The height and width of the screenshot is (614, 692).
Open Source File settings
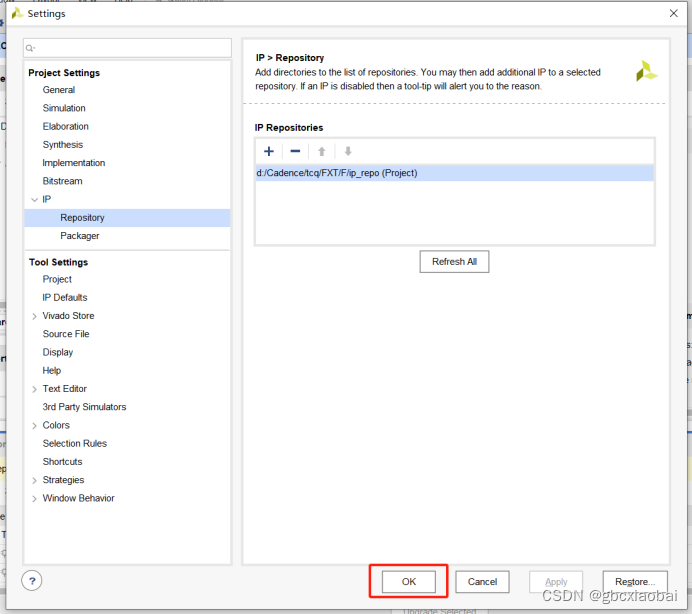tap(66, 334)
